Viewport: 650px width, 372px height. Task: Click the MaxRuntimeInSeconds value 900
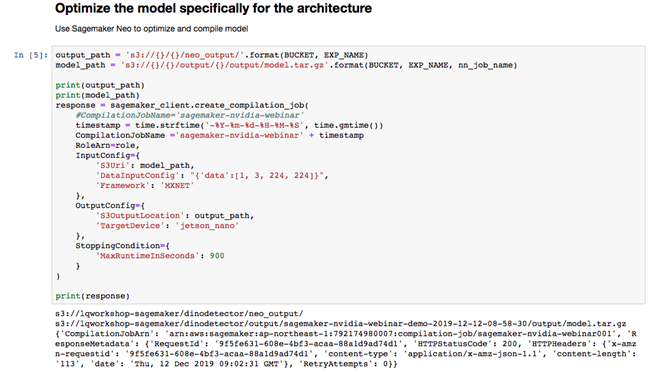click(217, 256)
